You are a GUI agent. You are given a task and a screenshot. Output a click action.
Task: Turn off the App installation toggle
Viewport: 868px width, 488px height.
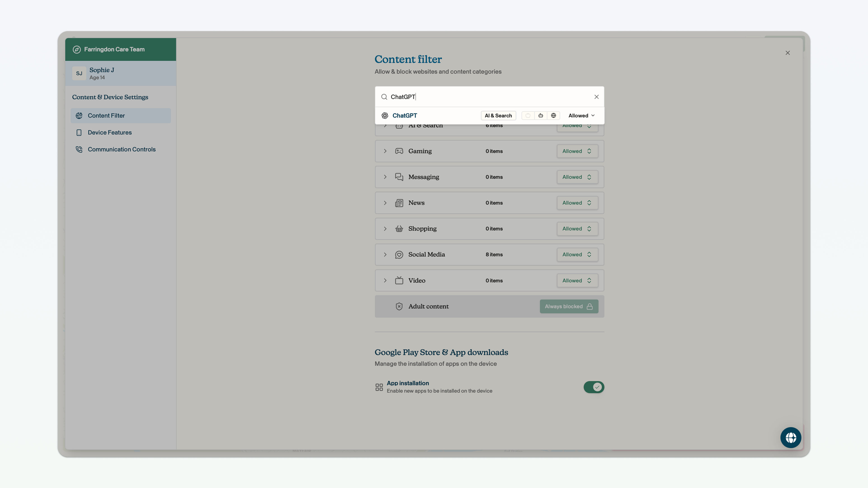coord(594,387)
